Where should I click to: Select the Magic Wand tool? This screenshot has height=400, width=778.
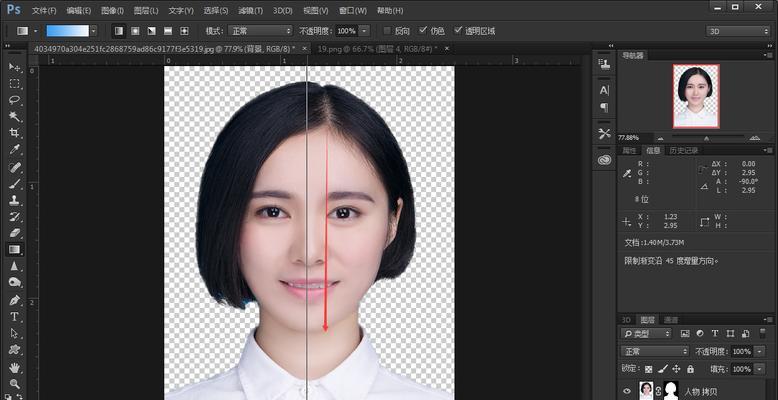pyautogui.click(x=15, y=116)
